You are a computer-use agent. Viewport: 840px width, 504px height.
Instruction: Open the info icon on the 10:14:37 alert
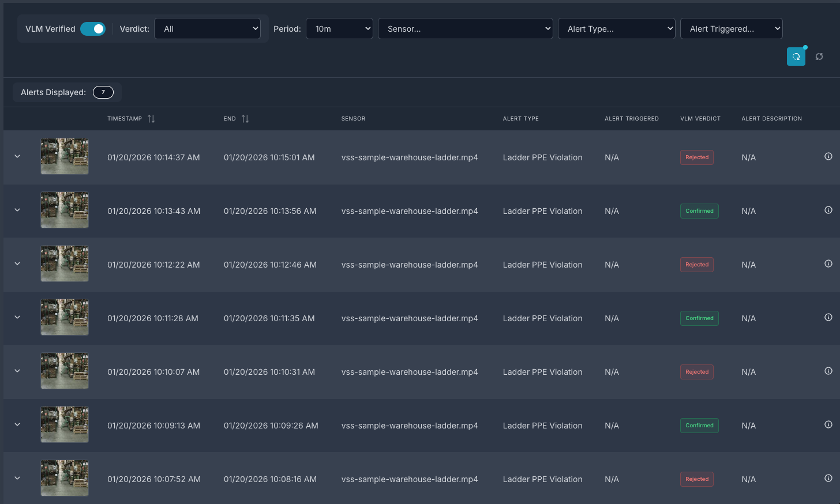[828, 156]
